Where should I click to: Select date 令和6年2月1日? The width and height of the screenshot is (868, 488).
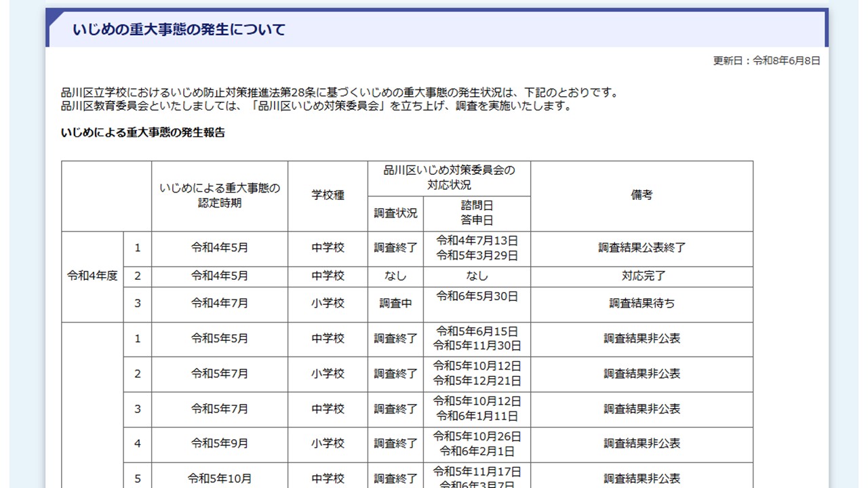(477, 451)
